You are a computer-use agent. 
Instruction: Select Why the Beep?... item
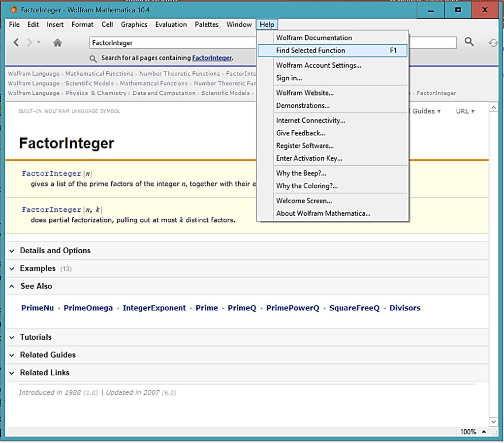[333, 173]
